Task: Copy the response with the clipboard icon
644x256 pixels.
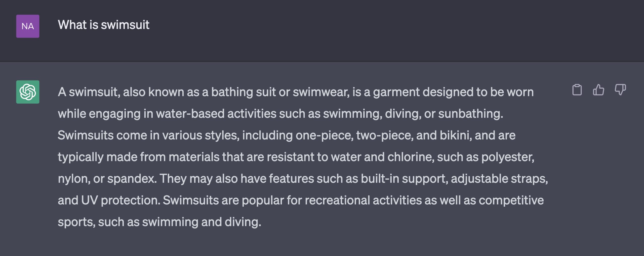Action: 577,90
